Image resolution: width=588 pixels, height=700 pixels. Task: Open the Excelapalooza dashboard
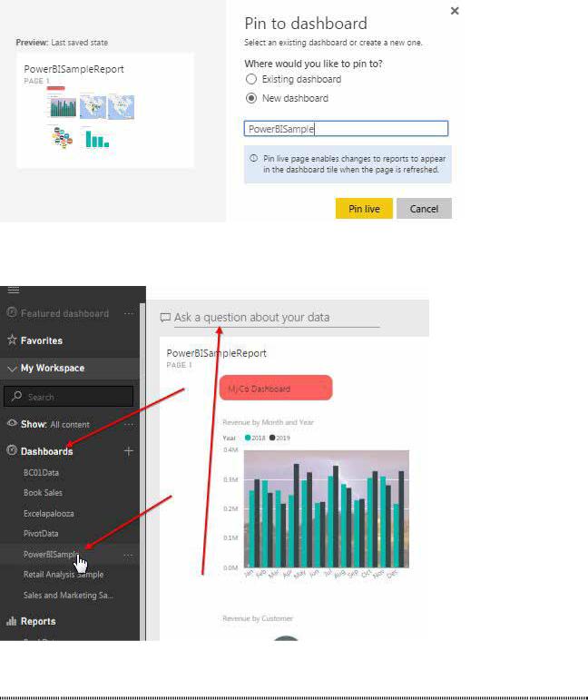pyautogui.click(x=49, y=513)
